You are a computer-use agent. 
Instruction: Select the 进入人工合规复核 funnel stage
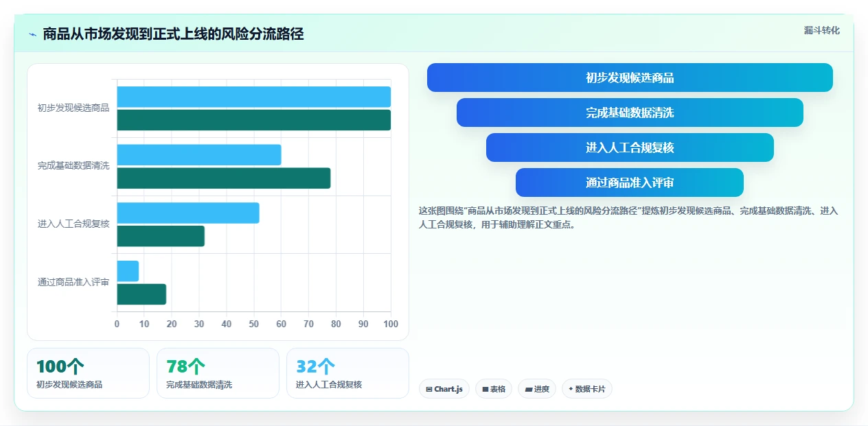click(630, 147)
